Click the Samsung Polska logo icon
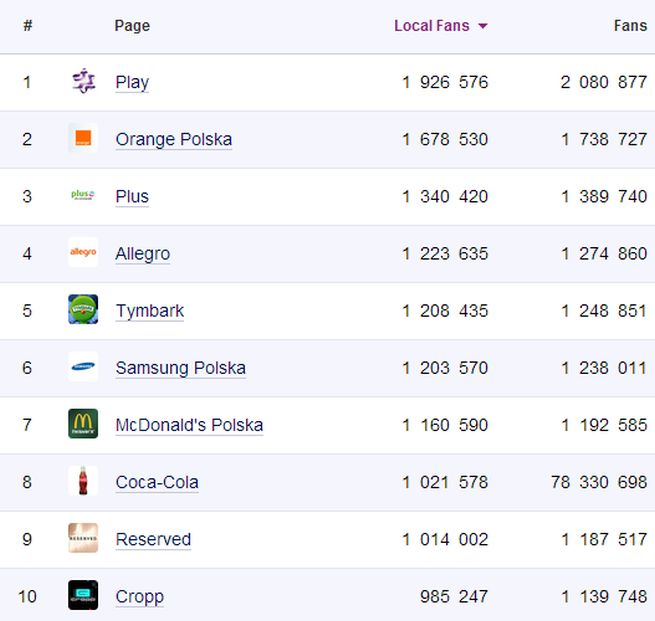 tap(83, 367)
